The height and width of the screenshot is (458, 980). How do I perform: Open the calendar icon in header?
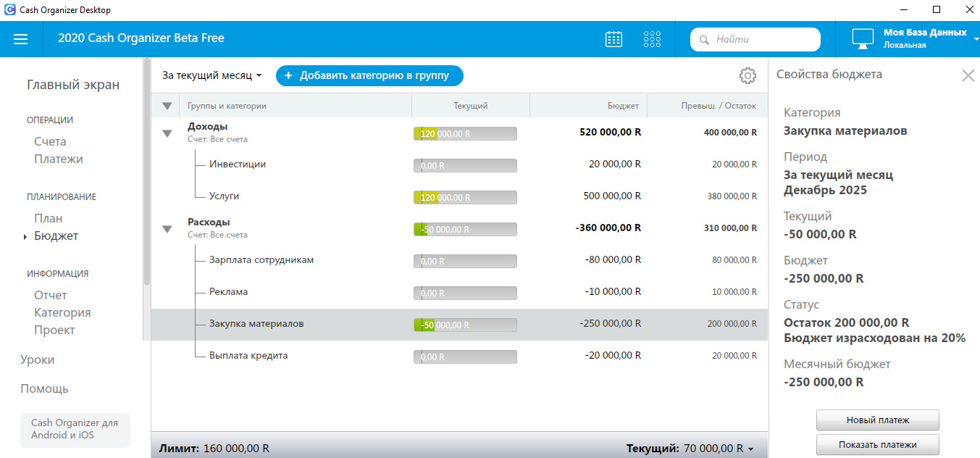(613, 39)
